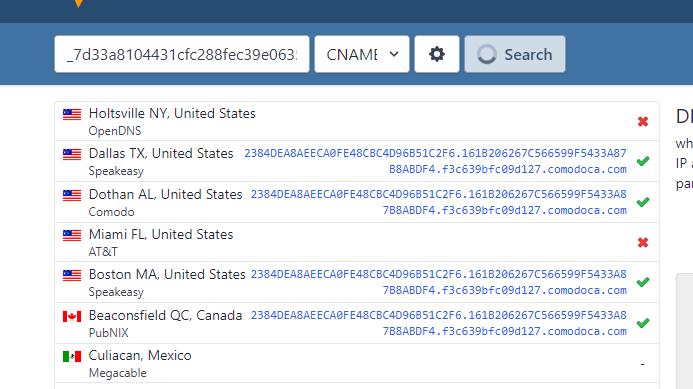The image size is (693, 389).
Task: Select the Miami FL AT&T server row
Action: click(x=357, y=242)
